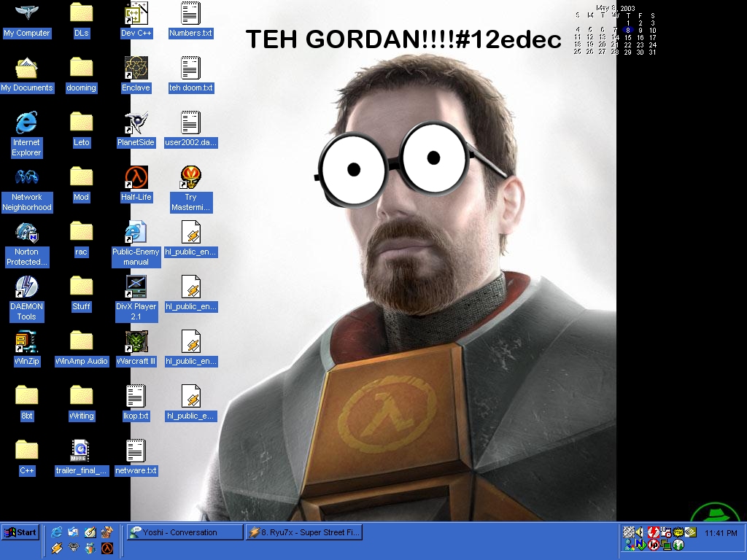Screen dimensions: 747x560
Task: Select the Network Neighborhood desktop icon
Action: tap(27, 190)
